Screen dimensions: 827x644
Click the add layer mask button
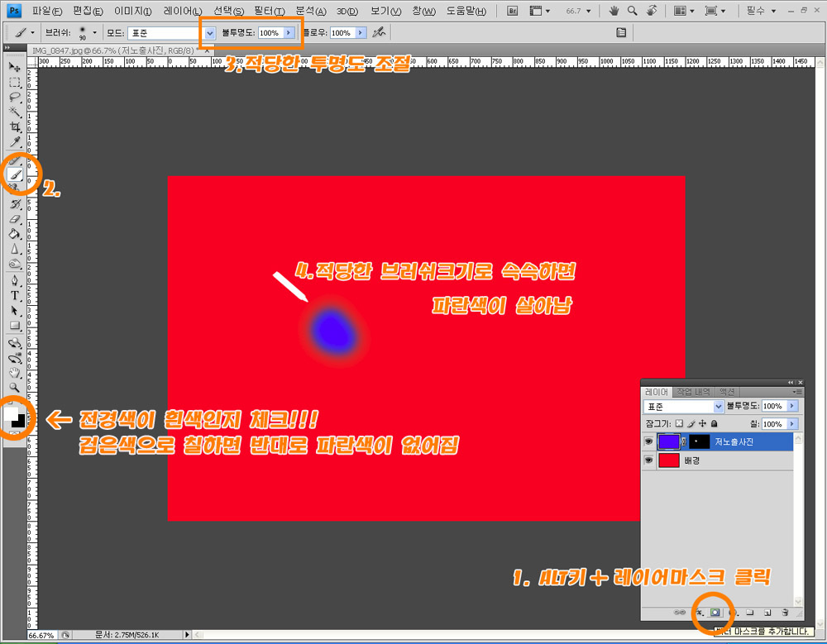715,613
